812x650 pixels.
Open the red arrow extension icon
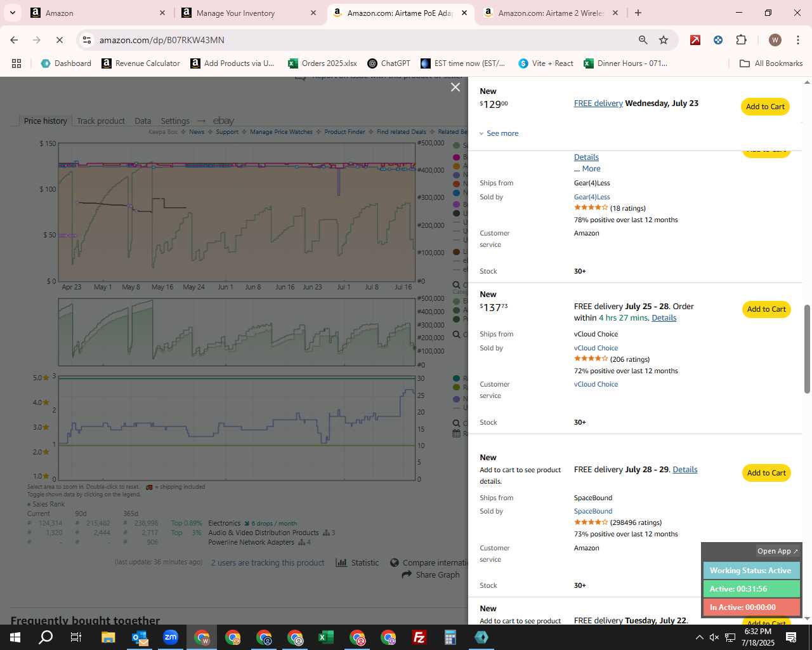click(x=695, y=40)
